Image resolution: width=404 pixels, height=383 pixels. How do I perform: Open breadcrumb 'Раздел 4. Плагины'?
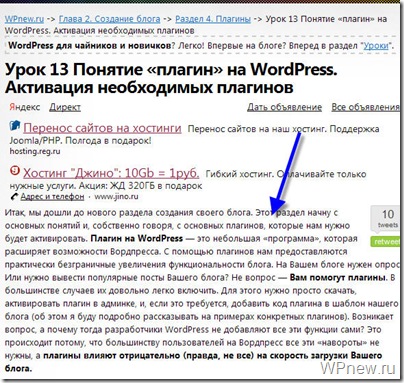pos(213,19)
